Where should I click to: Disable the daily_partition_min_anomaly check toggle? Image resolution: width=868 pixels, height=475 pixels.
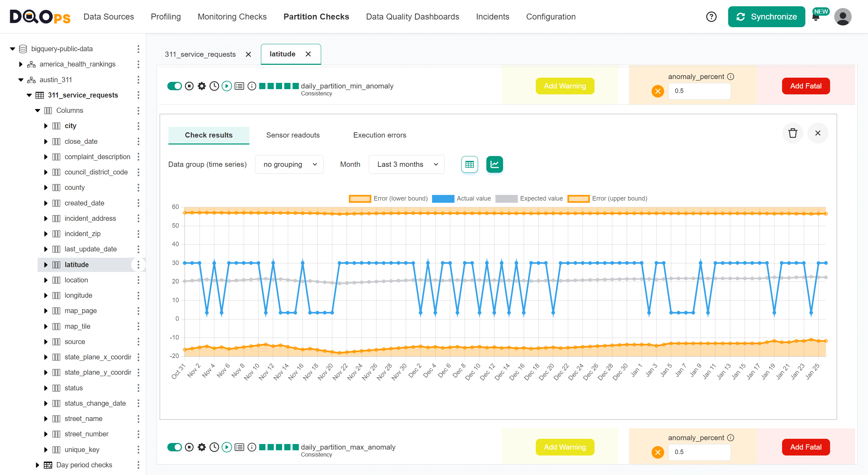pyautogui.click(x=175, y=86)
